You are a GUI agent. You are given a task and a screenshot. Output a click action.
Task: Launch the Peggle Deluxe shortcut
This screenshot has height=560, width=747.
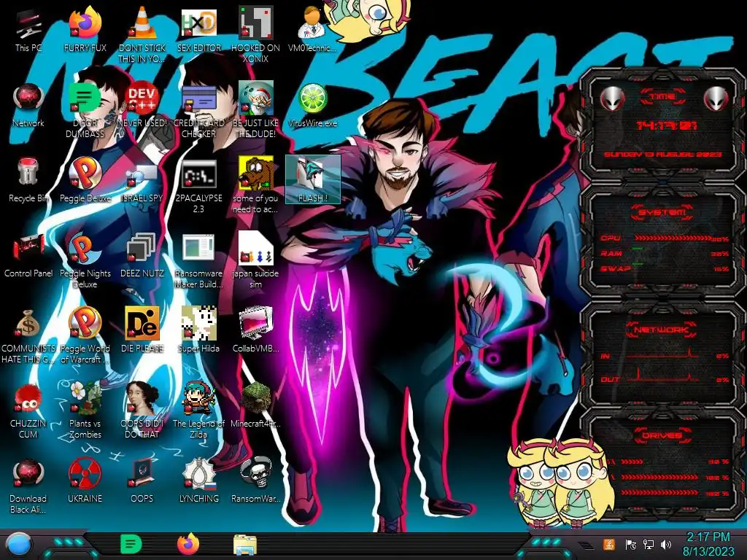85,180
